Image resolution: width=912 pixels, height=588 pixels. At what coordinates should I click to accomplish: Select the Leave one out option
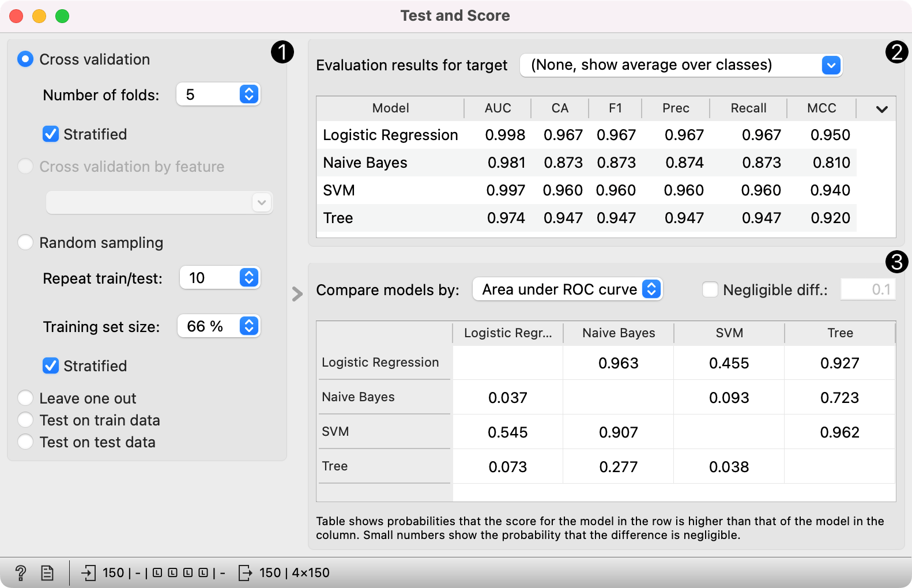click(x=25, y=398)
